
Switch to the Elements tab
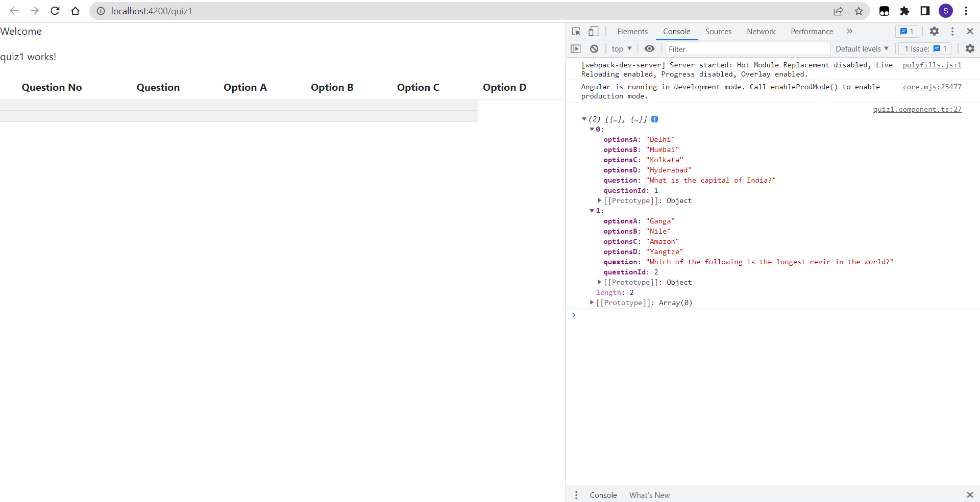(632, 32)
